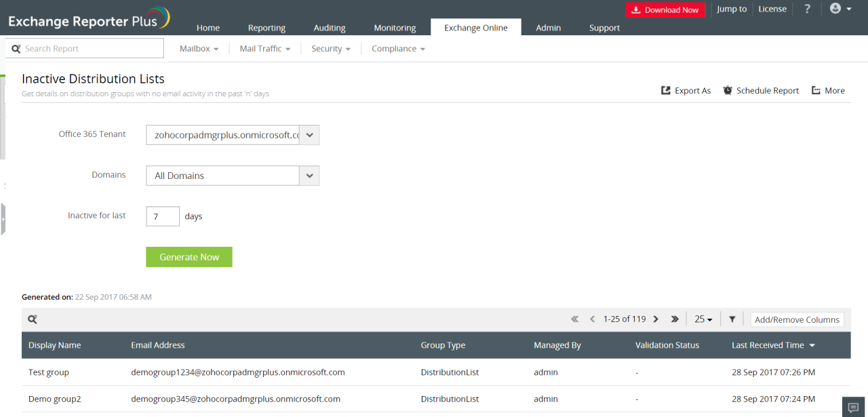The image size is (868, 417).
Task: Click the Schedule Report alarm icon
Action: [728, 90]
